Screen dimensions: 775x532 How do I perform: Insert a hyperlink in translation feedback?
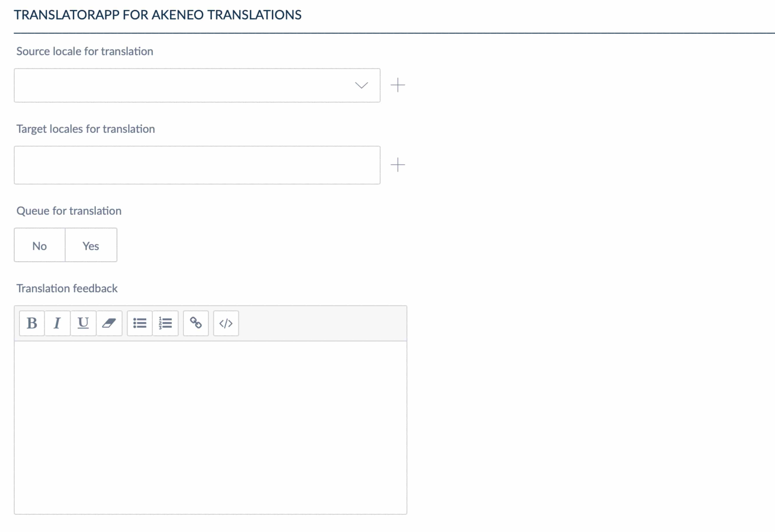coord(196,323)
